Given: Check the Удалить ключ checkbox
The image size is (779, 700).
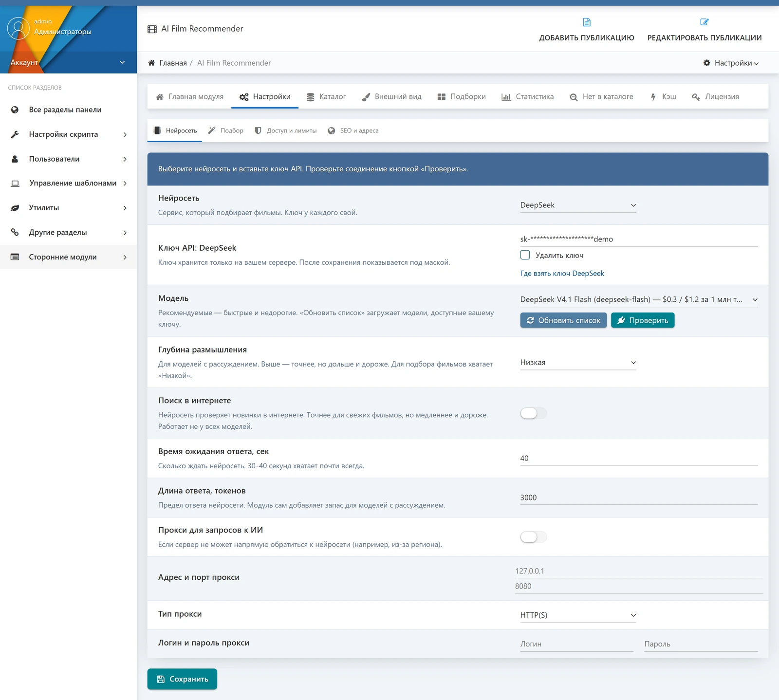Looking at the screenshot, I should [525, 255].
